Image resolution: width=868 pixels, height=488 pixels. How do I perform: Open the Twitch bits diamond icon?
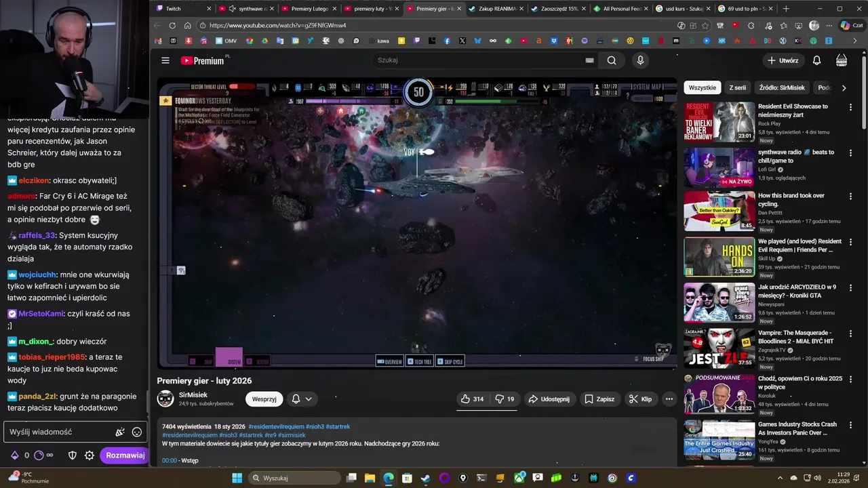click(14, 455)
